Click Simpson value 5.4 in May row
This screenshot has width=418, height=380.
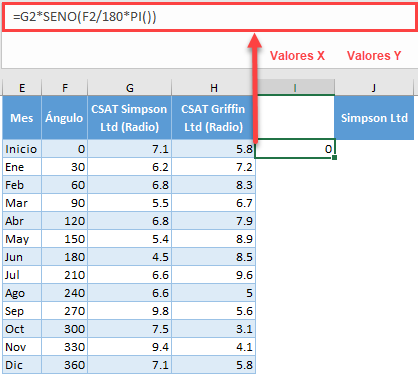pyautogui.click(x=129, y=239)
